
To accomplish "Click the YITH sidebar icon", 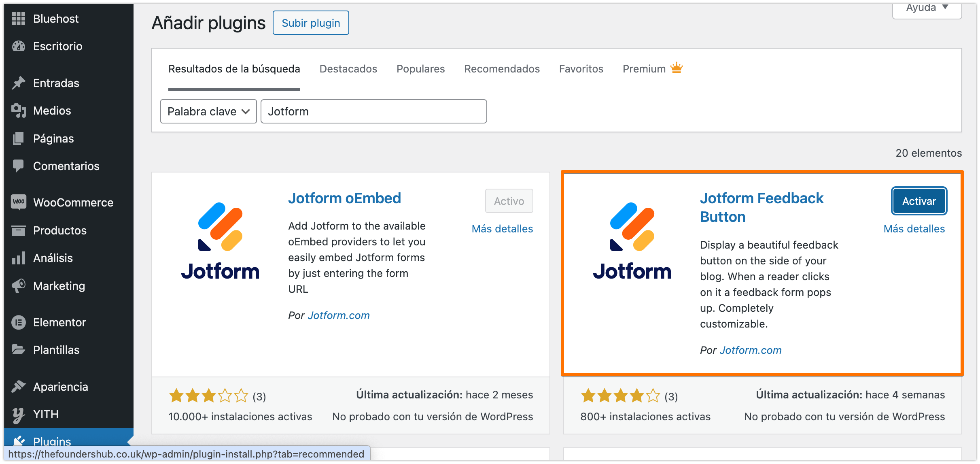I will pyautogui.click(x=19, y=415).
